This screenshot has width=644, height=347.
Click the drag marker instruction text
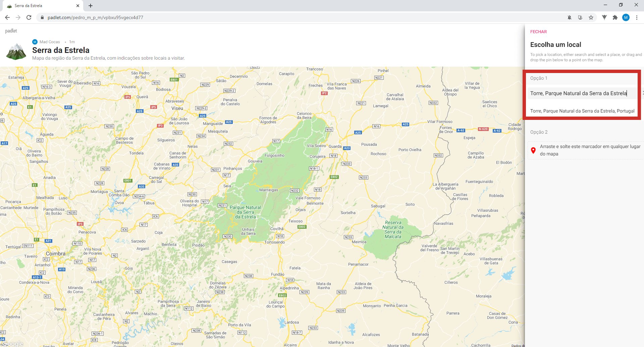point(590,150)
